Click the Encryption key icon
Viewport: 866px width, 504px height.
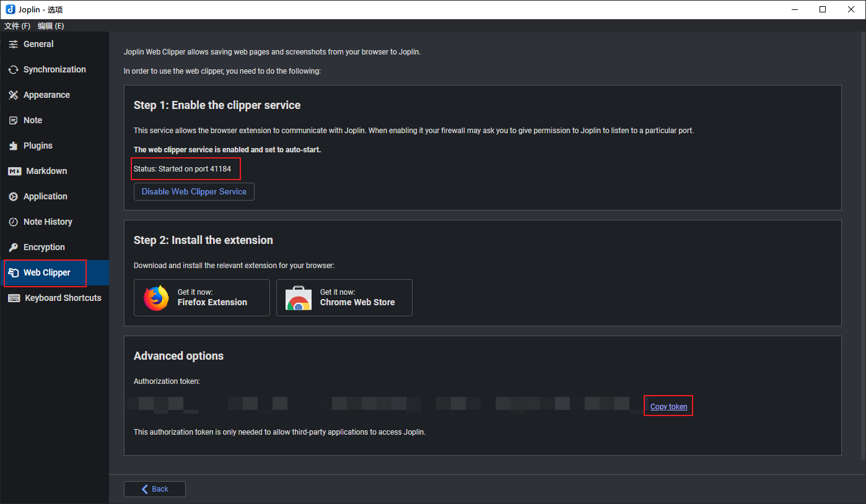click(13, 248)
